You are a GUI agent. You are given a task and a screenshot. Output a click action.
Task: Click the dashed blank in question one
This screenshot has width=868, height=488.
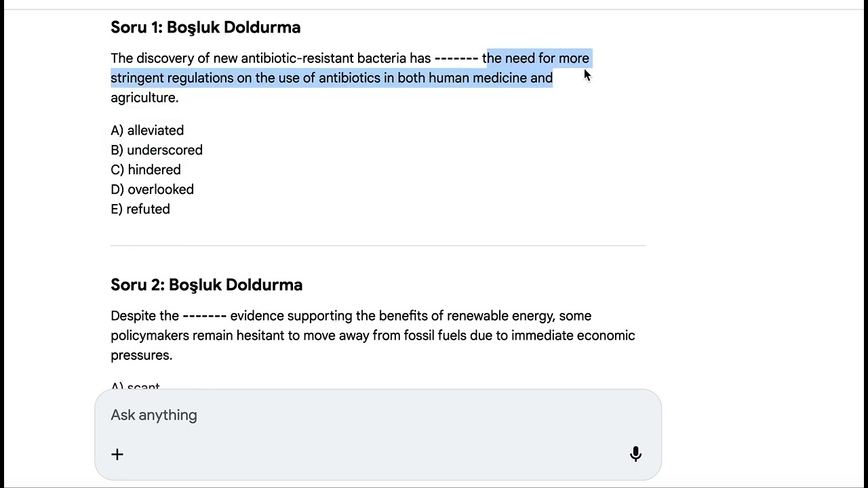tap(456, 58)
